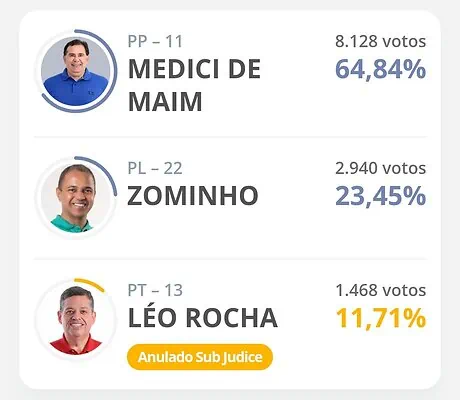Select the LÉO ROCHA candidate name

[203, 316]
